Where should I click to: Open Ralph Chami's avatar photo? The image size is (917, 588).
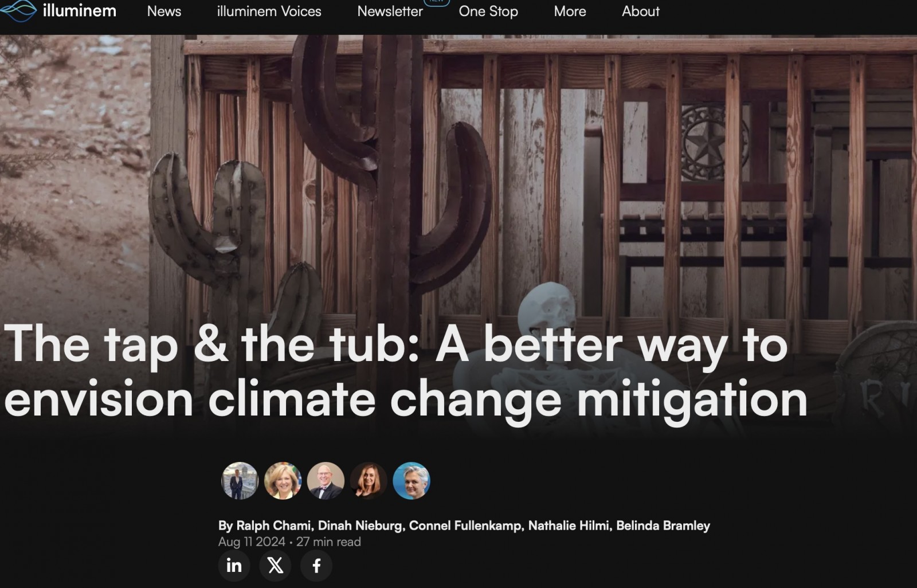tap(240, 481)
